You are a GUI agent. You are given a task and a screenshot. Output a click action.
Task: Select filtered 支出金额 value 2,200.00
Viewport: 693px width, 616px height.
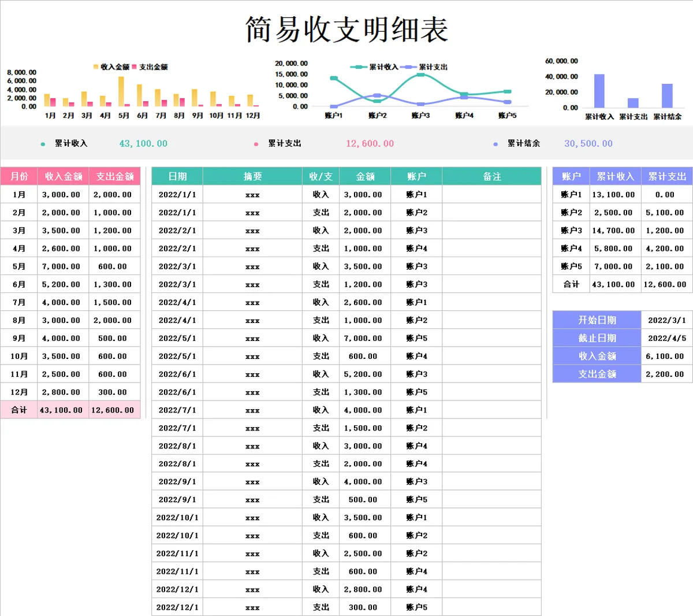[667, 374]
